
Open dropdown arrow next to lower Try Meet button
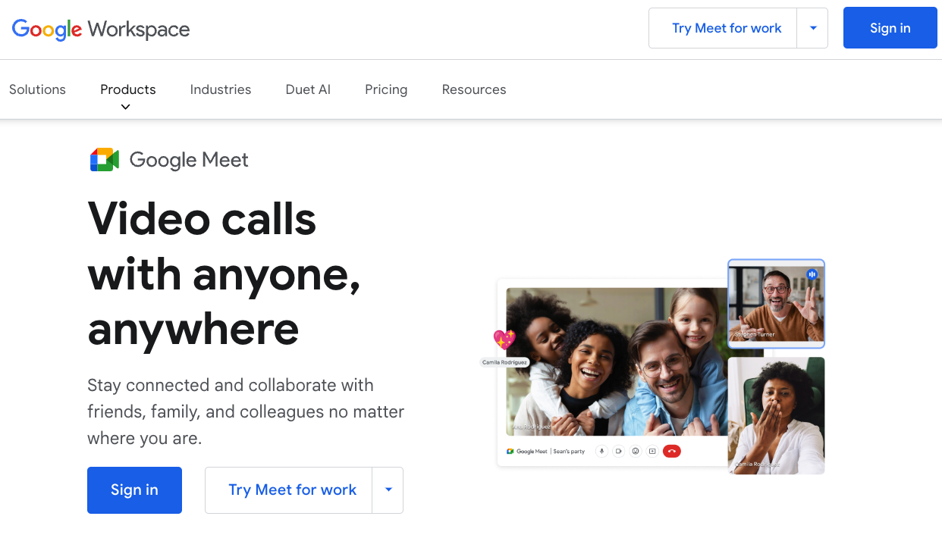tap(388, 490)
